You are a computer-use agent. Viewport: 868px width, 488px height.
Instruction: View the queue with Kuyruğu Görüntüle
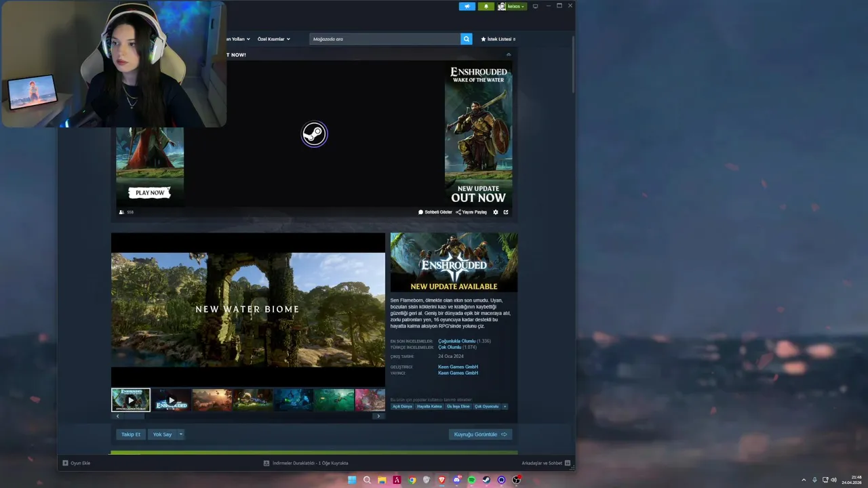tap(480, 434)
